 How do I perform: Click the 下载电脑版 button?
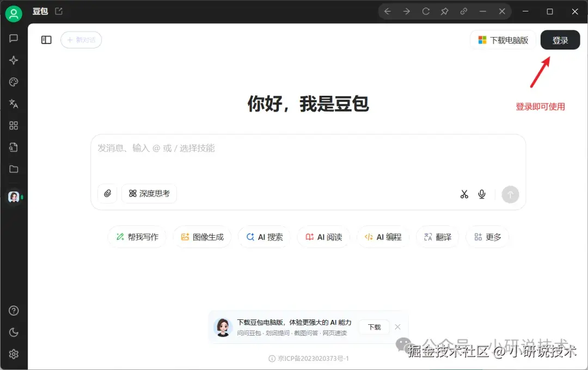point(503,40)
